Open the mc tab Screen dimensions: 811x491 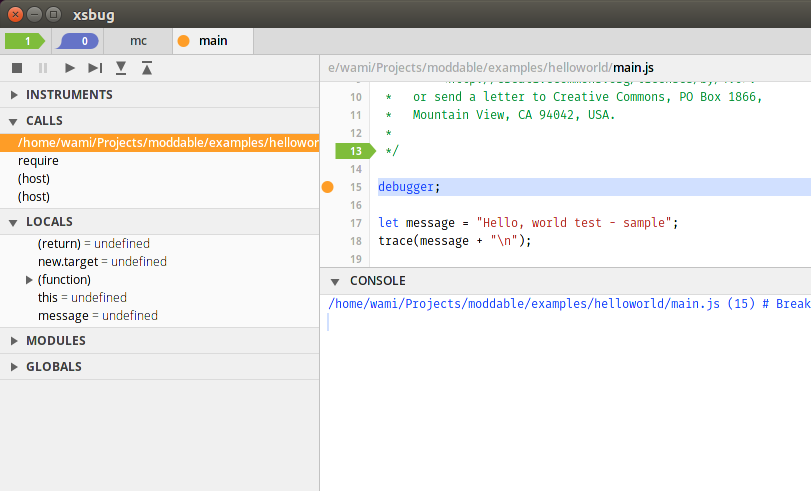pos(138,41)
